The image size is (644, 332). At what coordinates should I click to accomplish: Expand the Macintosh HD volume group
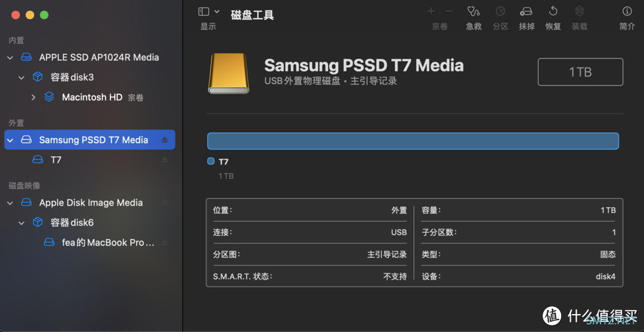click(x=33, y=97)
